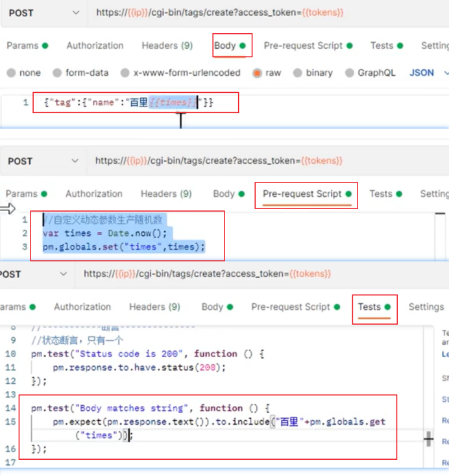This screenshot has height=476, width=449.
Task: Click the URL field in the top request
Action: (x=220, y=13)
